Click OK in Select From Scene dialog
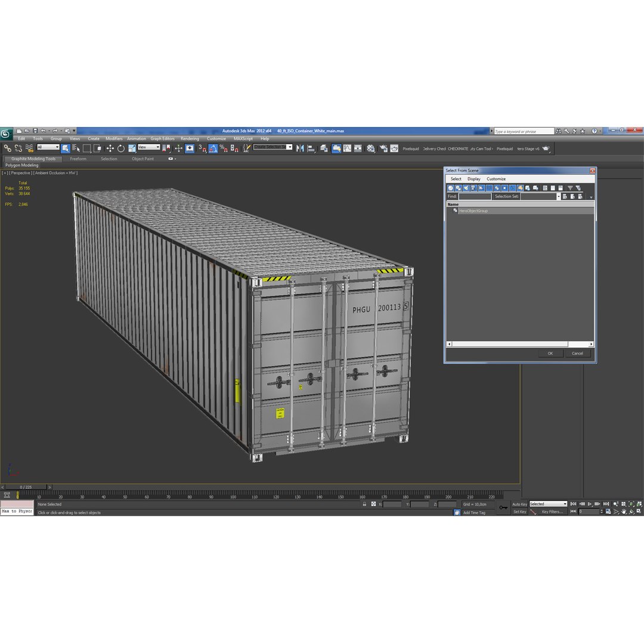This screenshot has width=644, height=644. point(550,354)
